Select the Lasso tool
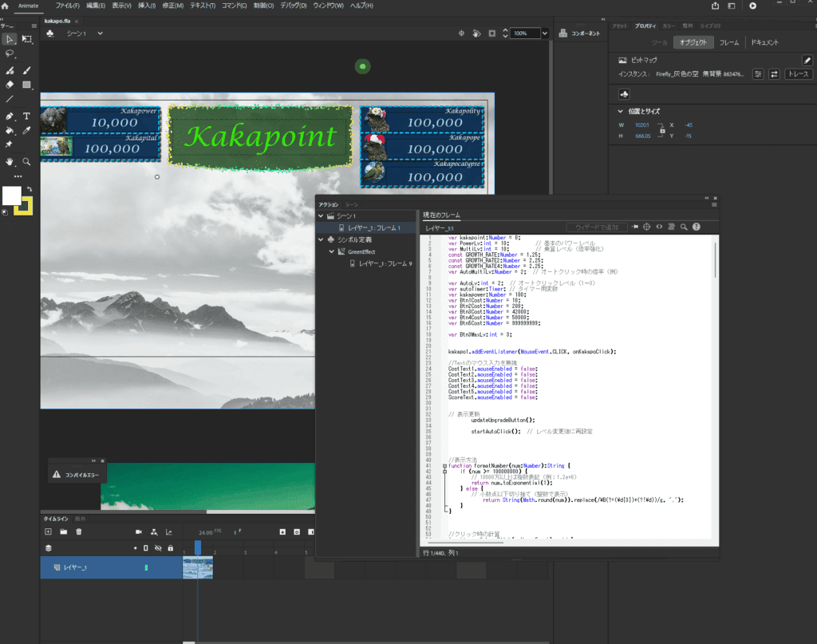Screen dimensions: 817x644 point(10,53)
